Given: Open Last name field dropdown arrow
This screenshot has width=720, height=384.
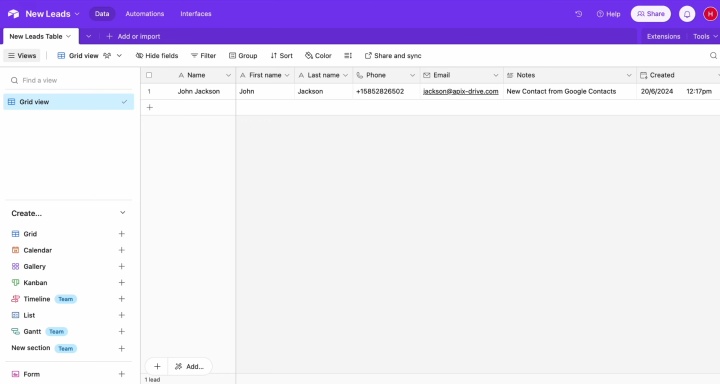Looking at the screenshot, I should point(345,75).
